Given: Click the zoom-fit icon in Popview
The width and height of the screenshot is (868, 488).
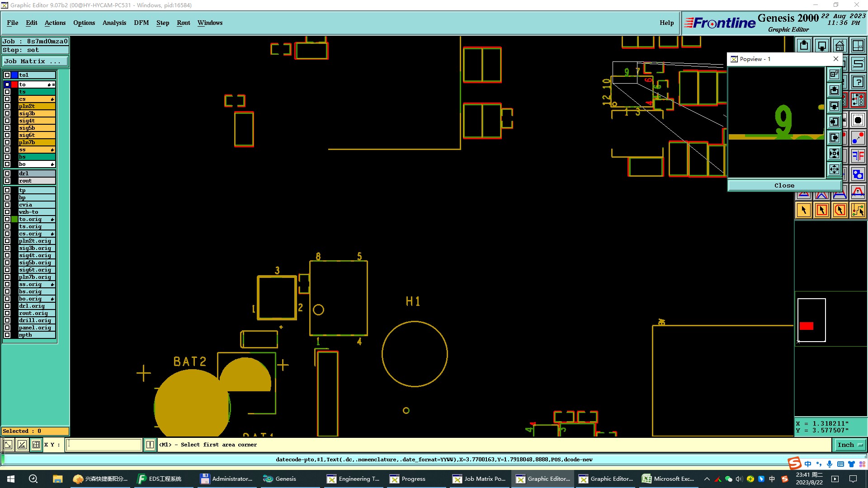Looking at the screenshot, I should pyautogui.click(x=834, y=153).
